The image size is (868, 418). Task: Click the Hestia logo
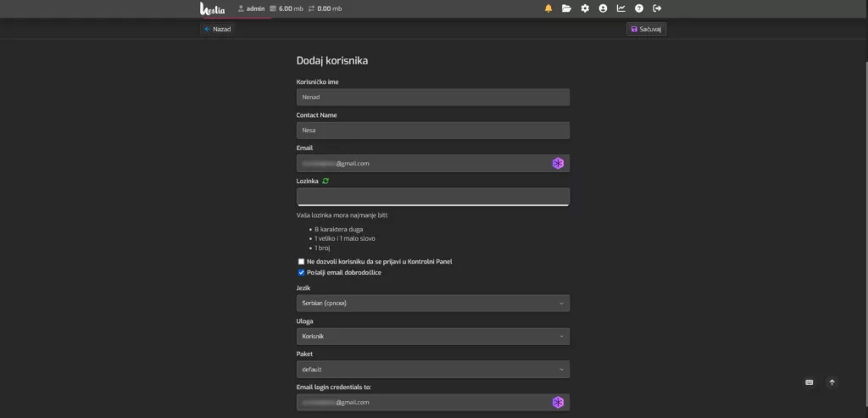tap(212, 8)
